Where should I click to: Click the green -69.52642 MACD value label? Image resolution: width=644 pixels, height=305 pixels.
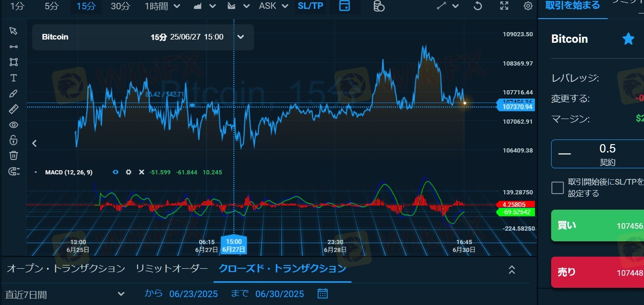(515, 212)
